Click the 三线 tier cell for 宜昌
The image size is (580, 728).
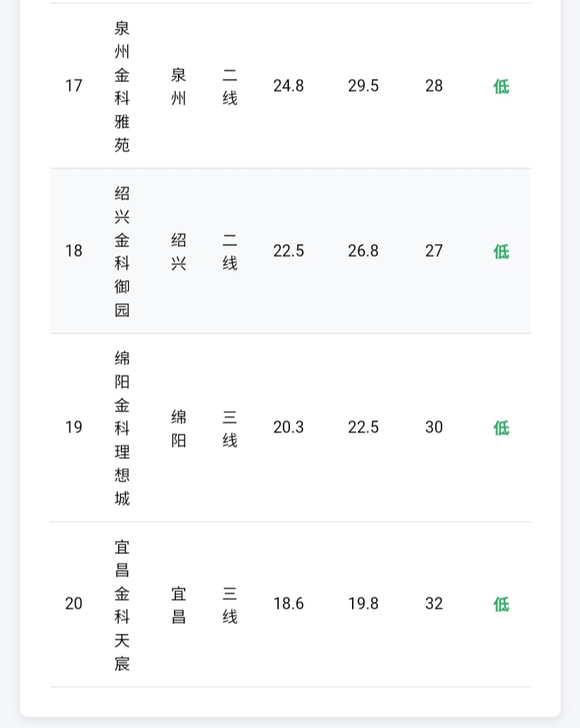click(230, 605)
